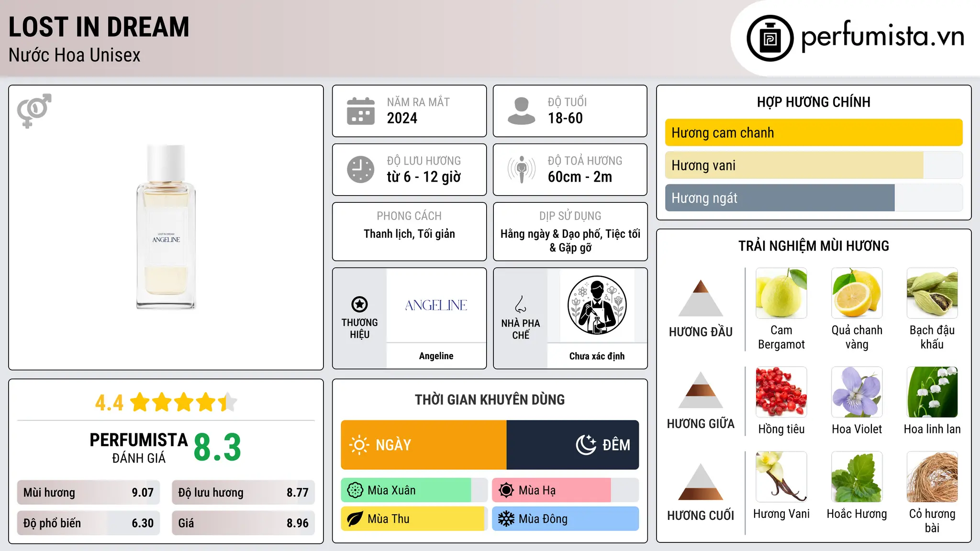Click the star rating icons next to 4.4

184,402
